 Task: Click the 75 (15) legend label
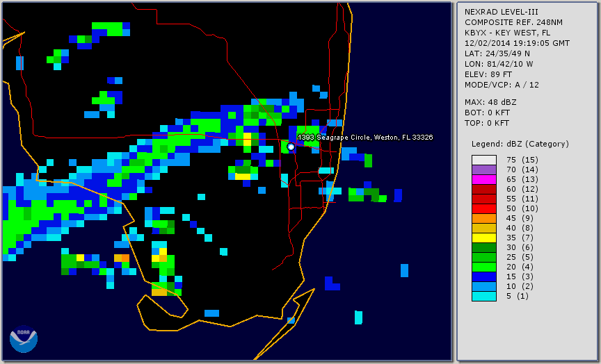pyautogui.click(x=522, y=160)
